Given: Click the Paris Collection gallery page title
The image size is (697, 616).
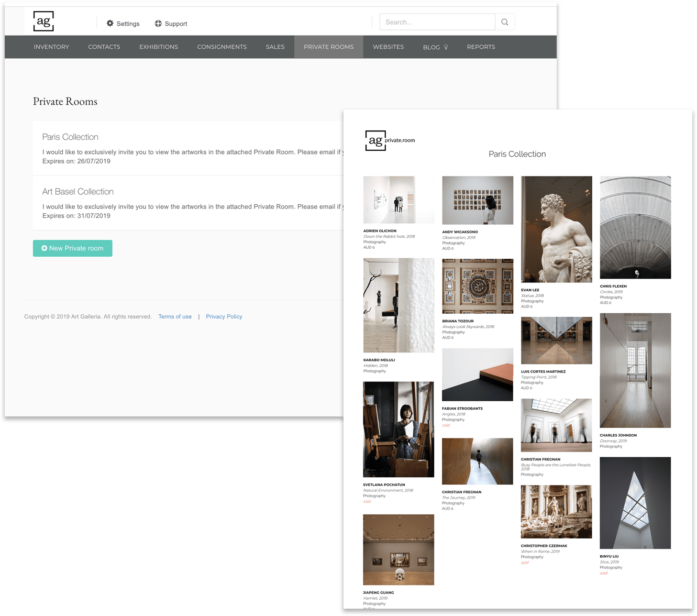Looking at the screenshot, I should tap(517, 154).
